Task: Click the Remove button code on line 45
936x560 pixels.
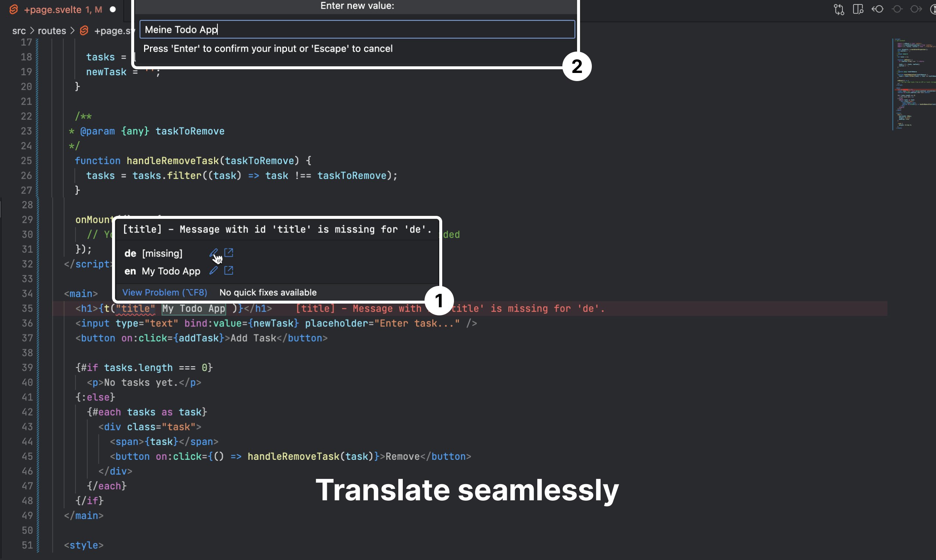Action: [x=291, y=456]
